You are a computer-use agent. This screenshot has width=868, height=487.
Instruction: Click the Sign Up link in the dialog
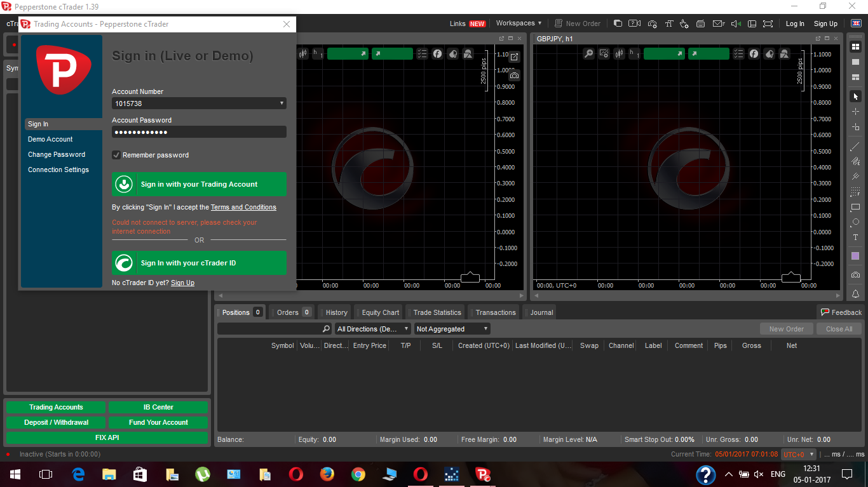(x=182, y=283)
